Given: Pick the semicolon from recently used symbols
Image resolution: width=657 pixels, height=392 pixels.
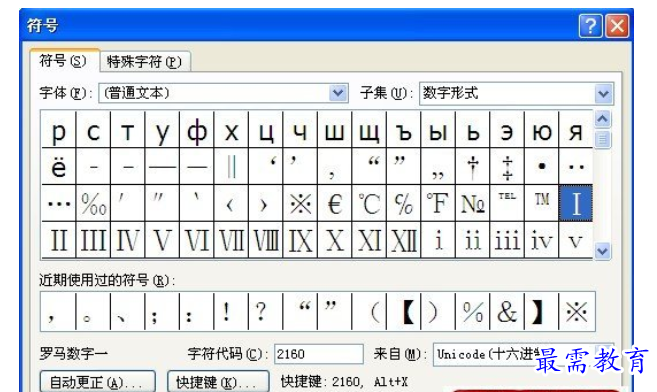Looking at the screenshot, I should (x=162, y=312).
